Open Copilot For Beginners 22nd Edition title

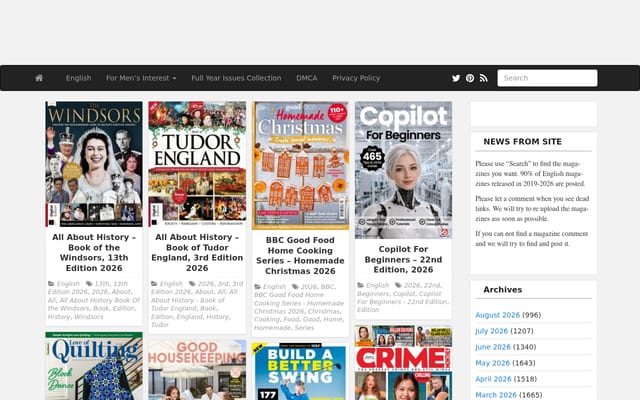pos(403,259)
